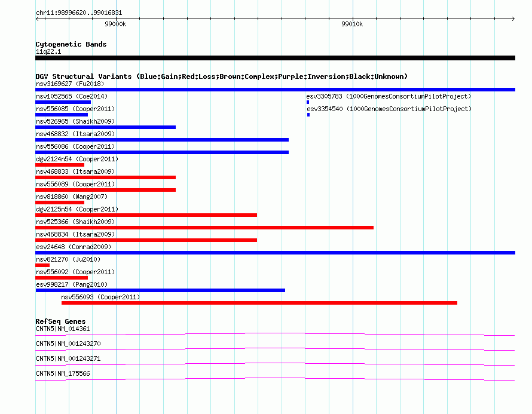532x414 pixels.
Task: Click nsv818860 (Wang2007) label
Action: pyautogui.click(x=72, y=197)
